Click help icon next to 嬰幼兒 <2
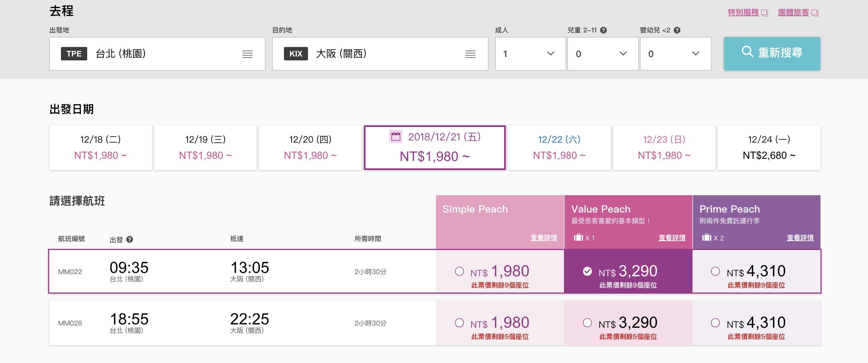The width and height of the screenshot is (868, 363). 677,30
